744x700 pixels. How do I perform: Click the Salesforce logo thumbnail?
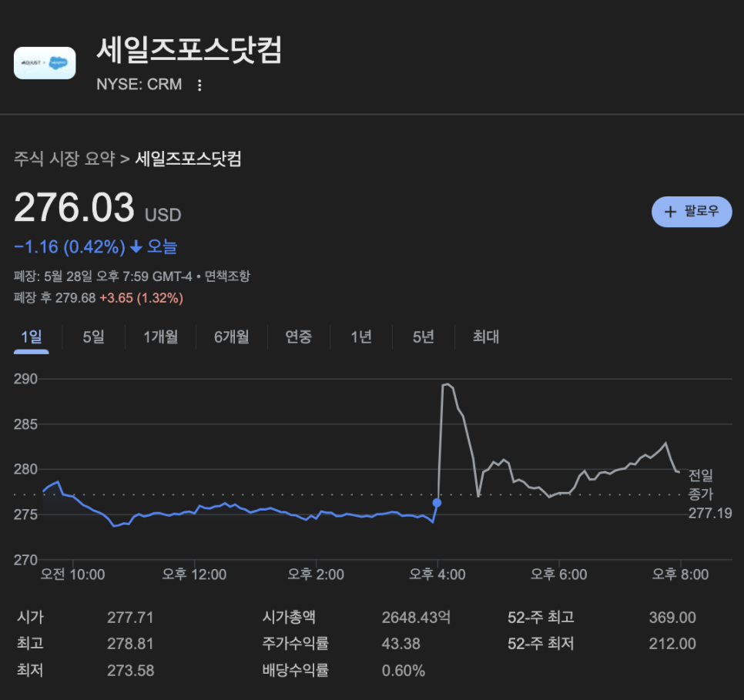[45, 63]
